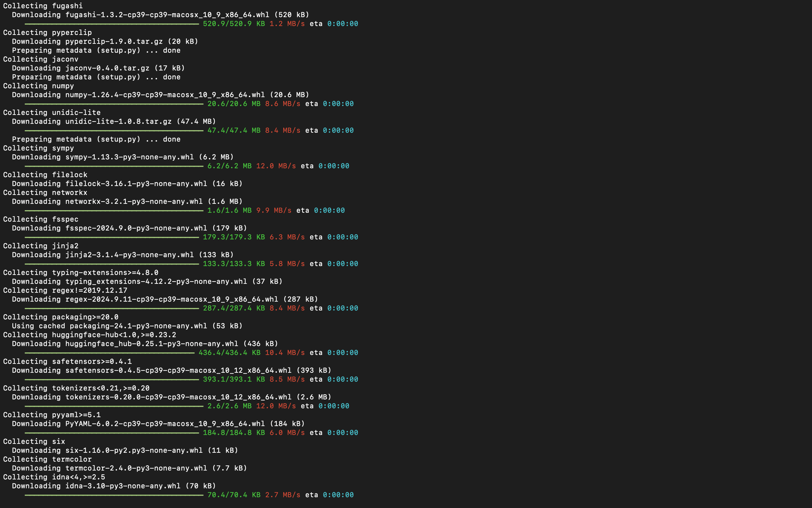Image resolution: width=812 pixels, height=508 pixels.
Task: Select the typing_extensions-4.12.2 download line
Action: point(147,282)
